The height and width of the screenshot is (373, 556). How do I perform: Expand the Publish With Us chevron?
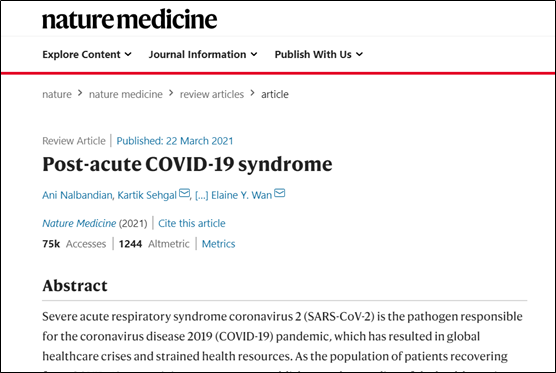coord(359,54)
